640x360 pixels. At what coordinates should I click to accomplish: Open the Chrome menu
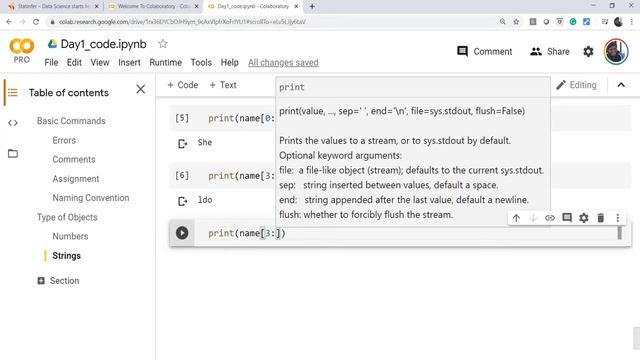tap(632, 22)
